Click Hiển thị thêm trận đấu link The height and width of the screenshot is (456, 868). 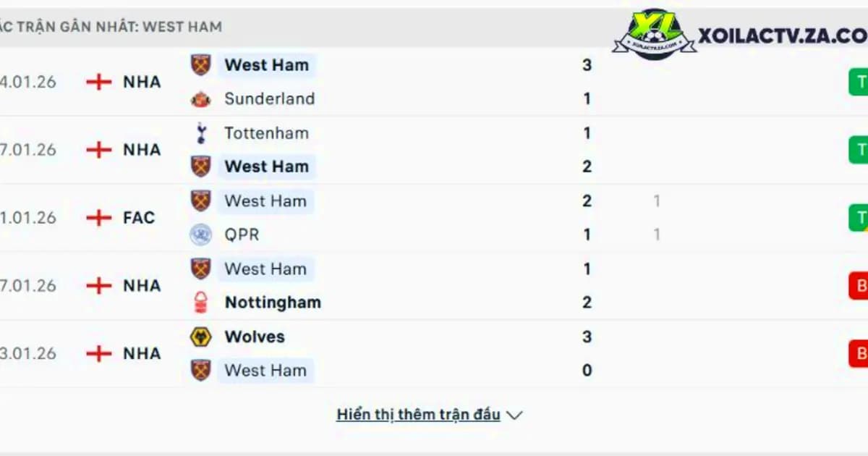pos(418,415)
